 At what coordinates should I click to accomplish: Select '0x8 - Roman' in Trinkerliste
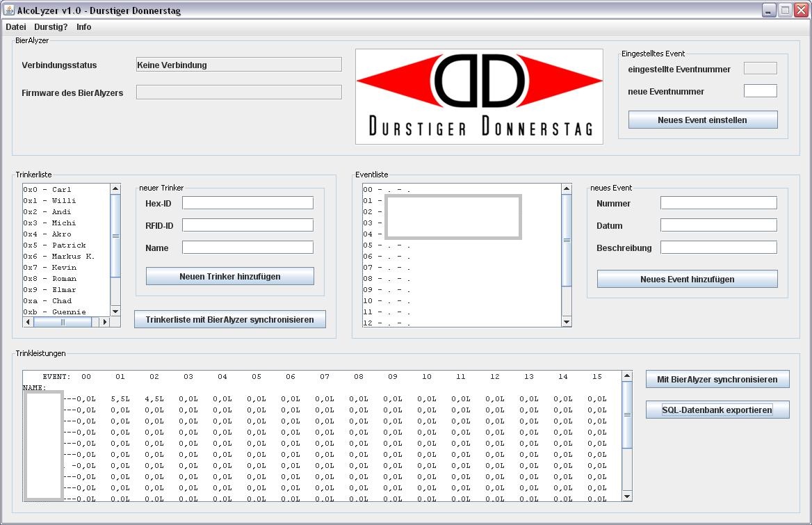coord(66,279)
